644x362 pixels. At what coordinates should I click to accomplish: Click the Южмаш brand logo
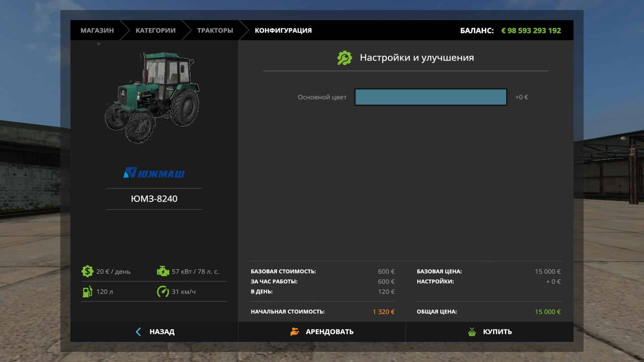154,173
